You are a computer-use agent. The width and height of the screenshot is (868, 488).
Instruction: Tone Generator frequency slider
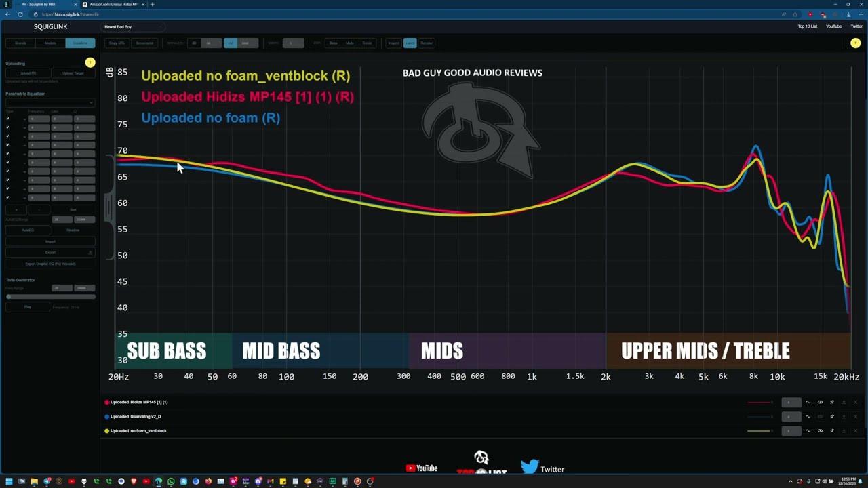coord(50,297)
